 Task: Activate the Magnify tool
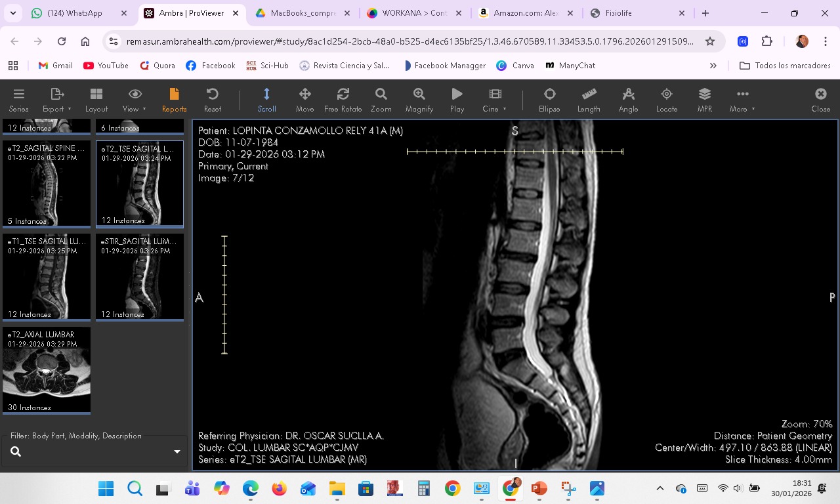419,100
